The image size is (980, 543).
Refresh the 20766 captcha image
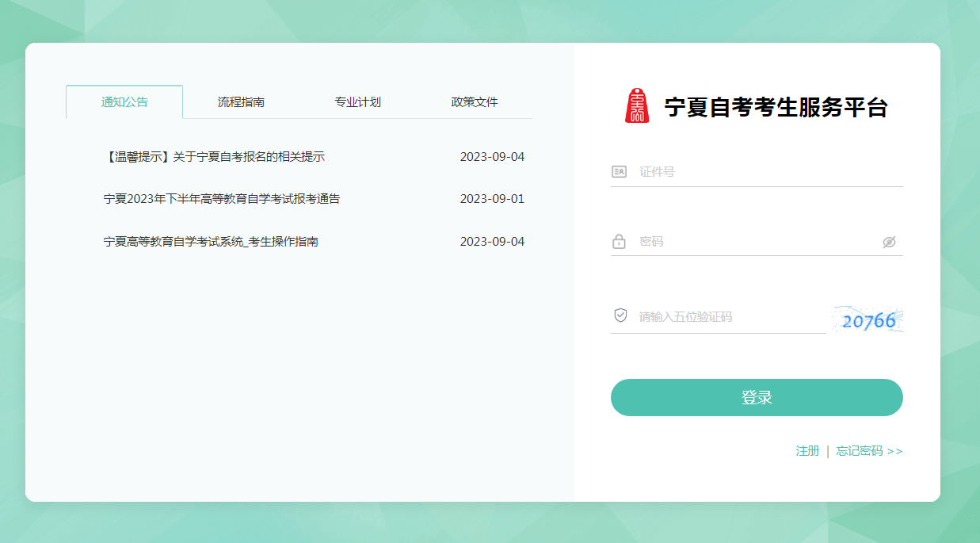(868, 320)
